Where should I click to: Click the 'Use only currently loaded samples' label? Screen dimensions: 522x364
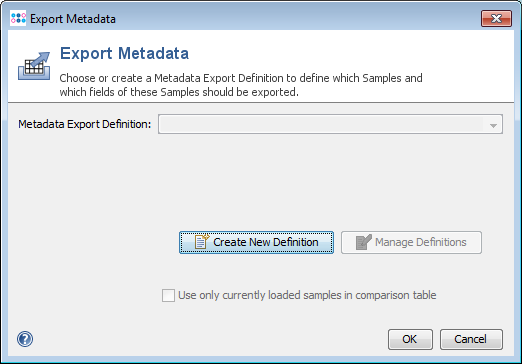(x=307, y=295)
